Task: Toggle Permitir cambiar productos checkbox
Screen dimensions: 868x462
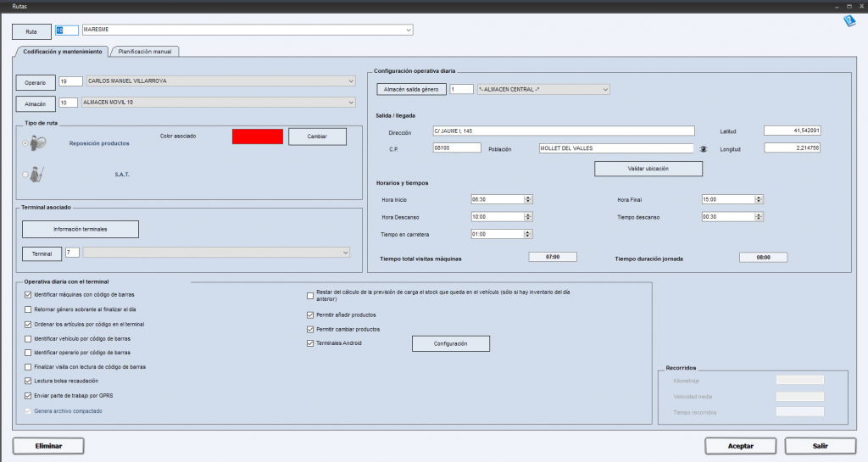Action: tap(310, 329)
